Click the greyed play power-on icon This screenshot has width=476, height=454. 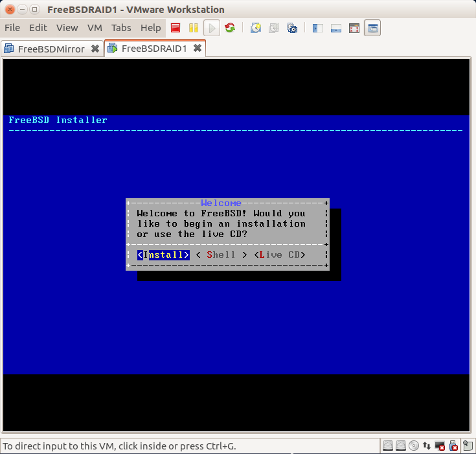(x=212, y=28)
